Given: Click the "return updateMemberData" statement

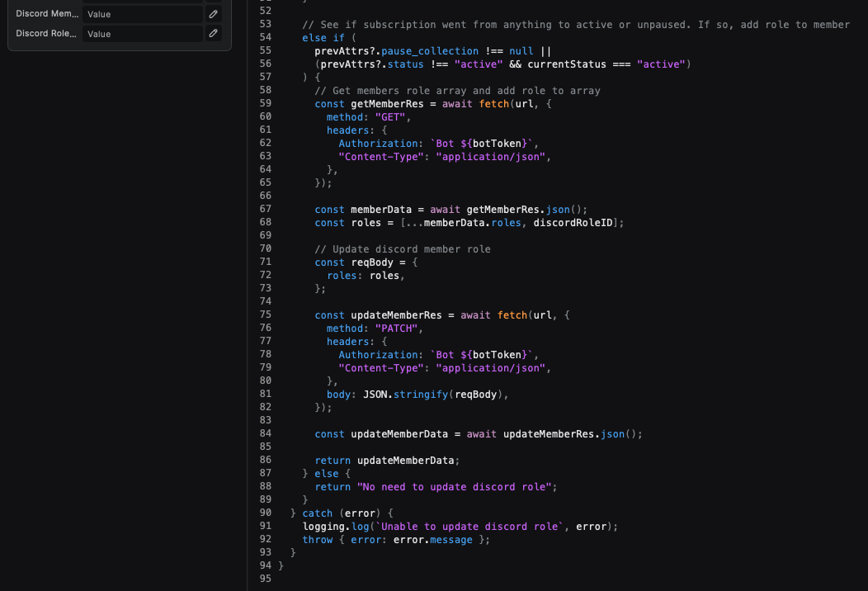Looking at the screenshot, I should coord(386,460).
